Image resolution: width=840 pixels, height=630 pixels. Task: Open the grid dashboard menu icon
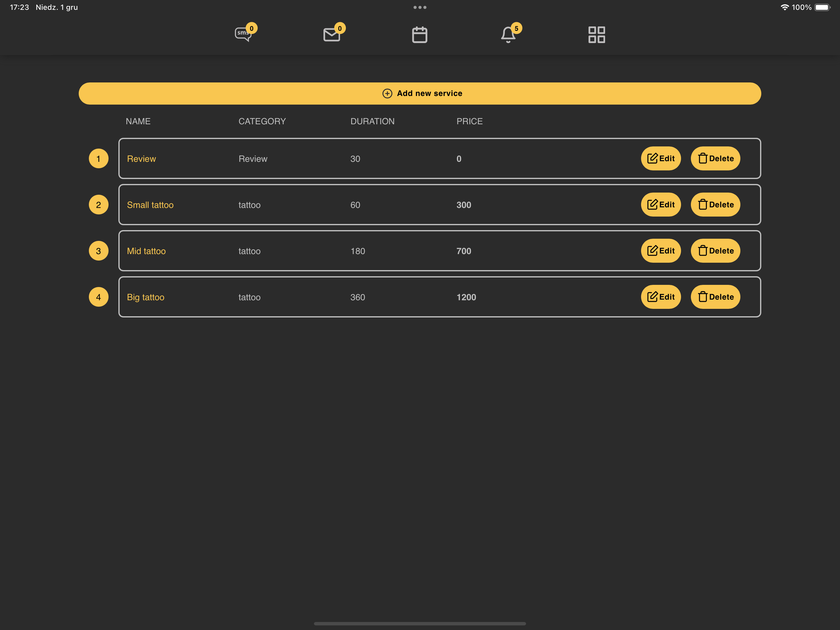tap(596, 34)
